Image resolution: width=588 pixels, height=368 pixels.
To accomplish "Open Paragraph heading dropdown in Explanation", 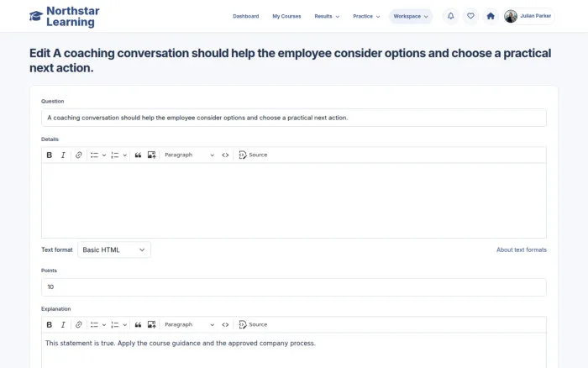I will 189,325.
